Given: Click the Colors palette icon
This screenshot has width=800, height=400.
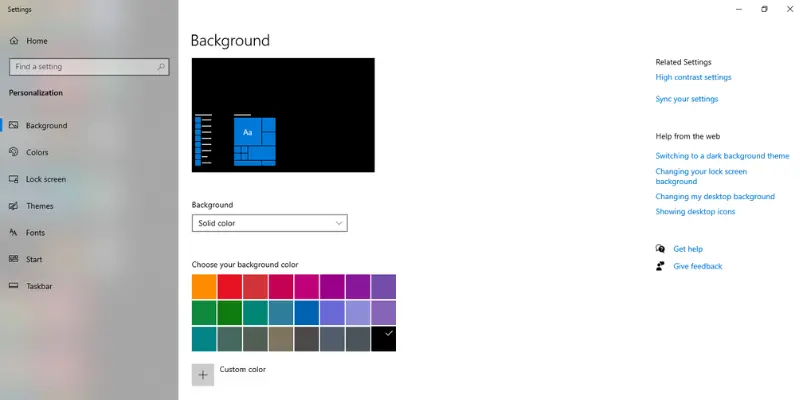Looking at the screenshot, I should [14, 152].
